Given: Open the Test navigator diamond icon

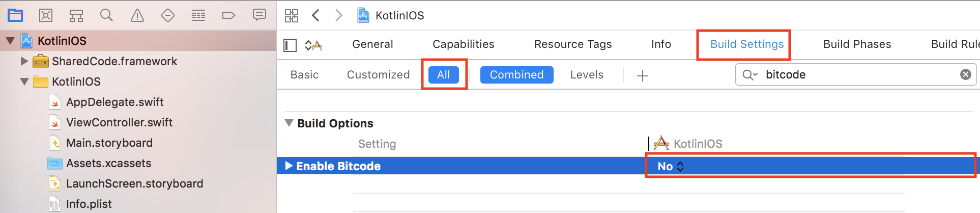Looking at the screenshot, I should (x=168, y=15).
